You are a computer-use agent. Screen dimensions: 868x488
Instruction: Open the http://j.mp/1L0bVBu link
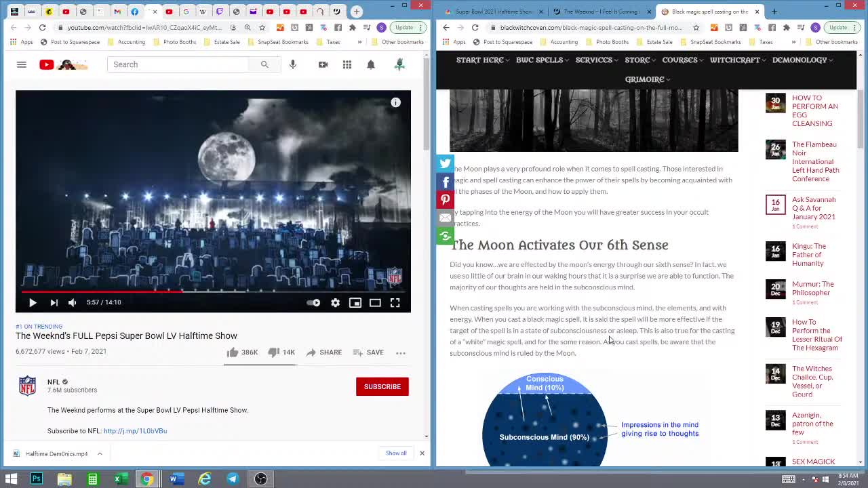(135, 431)
